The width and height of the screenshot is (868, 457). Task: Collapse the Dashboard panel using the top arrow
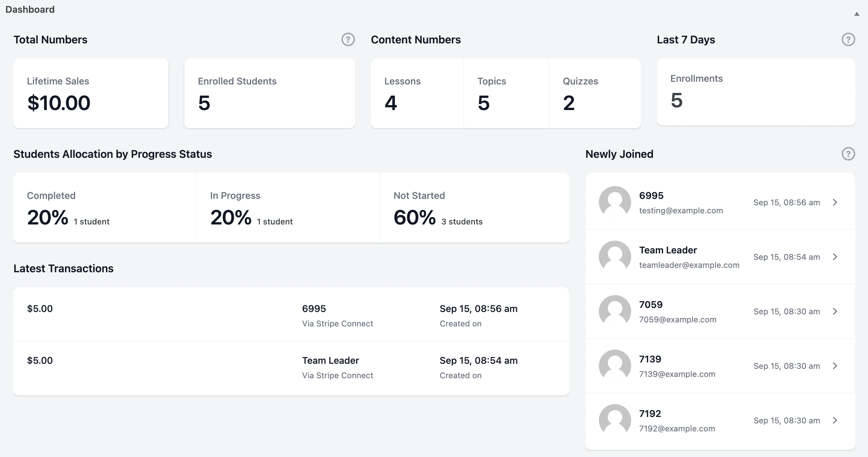click(x=856, y=14)
